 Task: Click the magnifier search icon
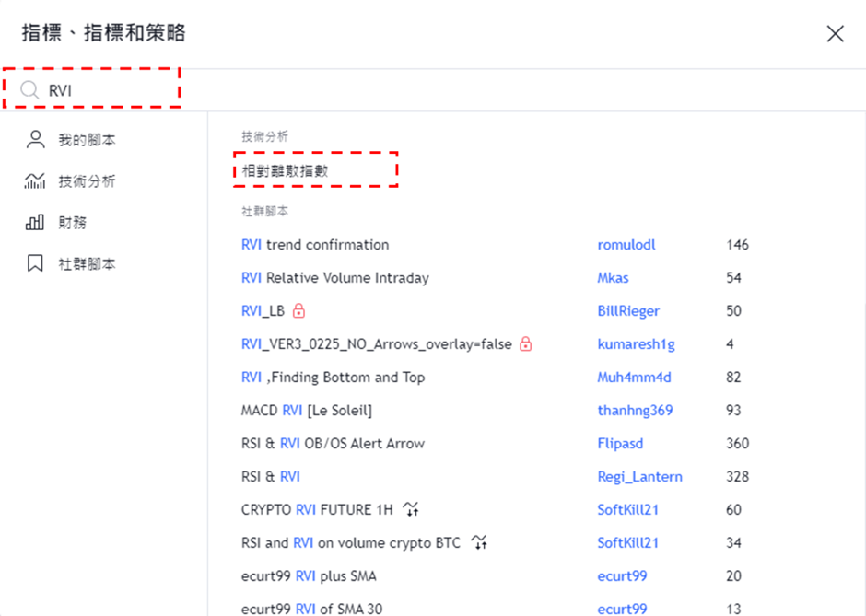pyautogui.click(x=29, y=90)
